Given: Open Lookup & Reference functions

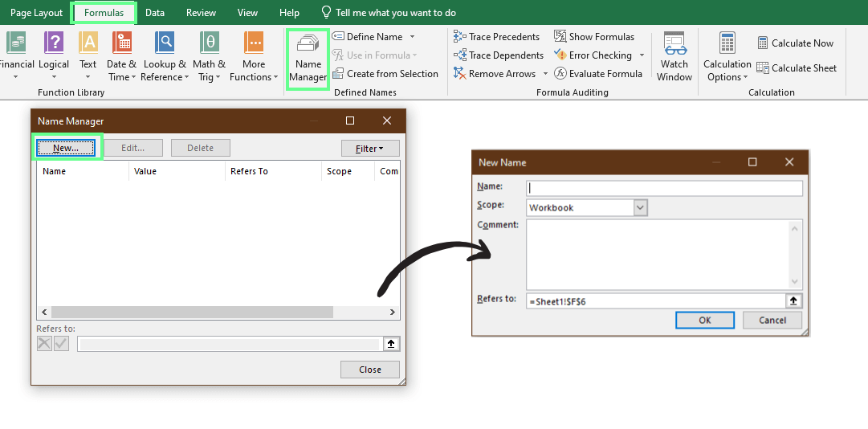Looking at the screenshot, I should (x=165, y=56).
